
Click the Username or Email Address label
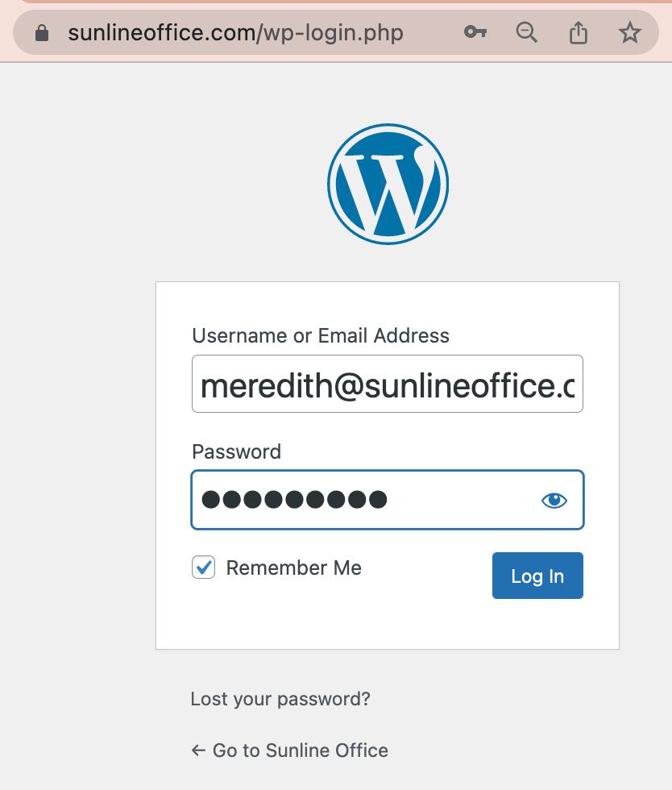pos(321,335)
